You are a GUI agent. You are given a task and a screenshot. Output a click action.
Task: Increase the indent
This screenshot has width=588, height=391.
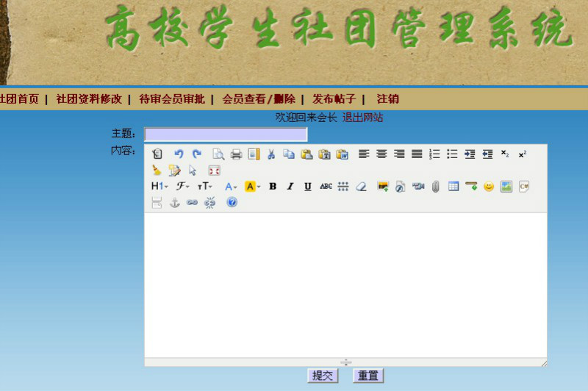click(470, 154)
